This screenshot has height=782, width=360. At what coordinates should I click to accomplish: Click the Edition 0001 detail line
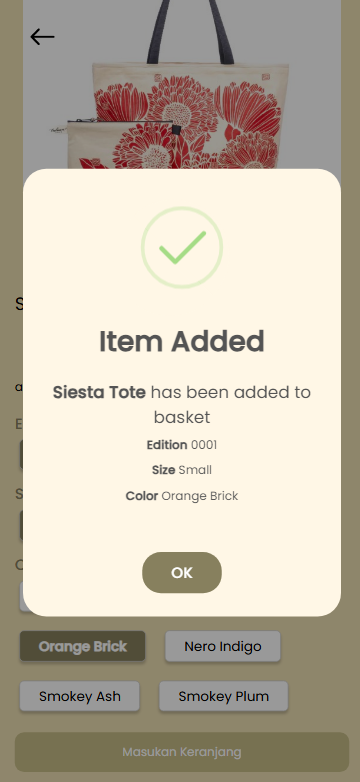[182, 445]
